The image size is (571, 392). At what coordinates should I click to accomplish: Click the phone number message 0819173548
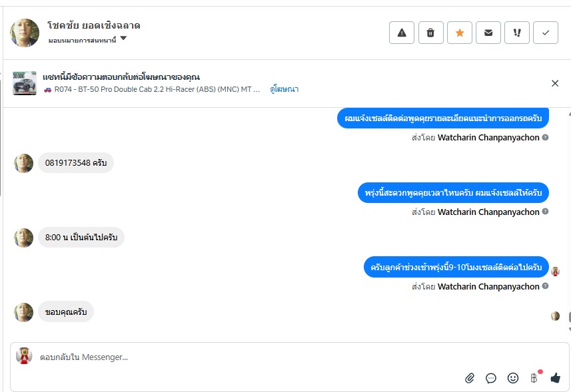click(x=75, y=163)
